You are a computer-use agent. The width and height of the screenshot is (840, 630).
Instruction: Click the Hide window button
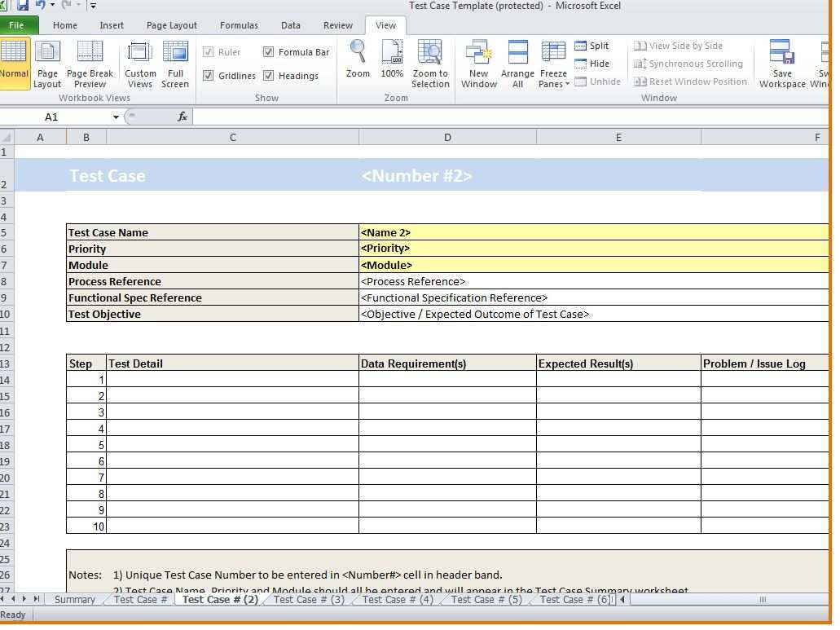[592, 64]
